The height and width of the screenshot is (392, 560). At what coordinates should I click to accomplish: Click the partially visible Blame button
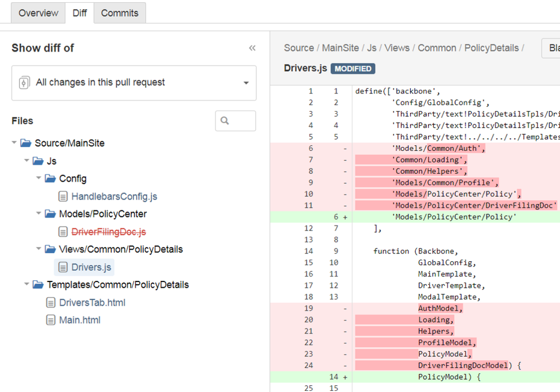click(551, 48)
